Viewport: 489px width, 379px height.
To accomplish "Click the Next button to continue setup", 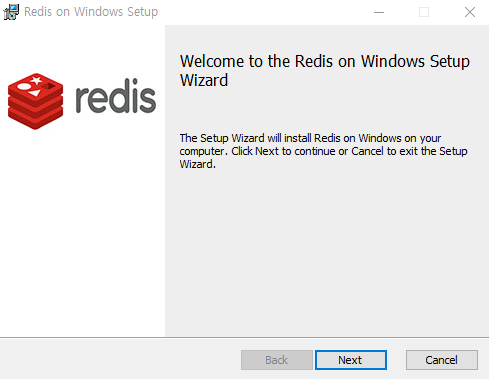I will click(351, 360).
